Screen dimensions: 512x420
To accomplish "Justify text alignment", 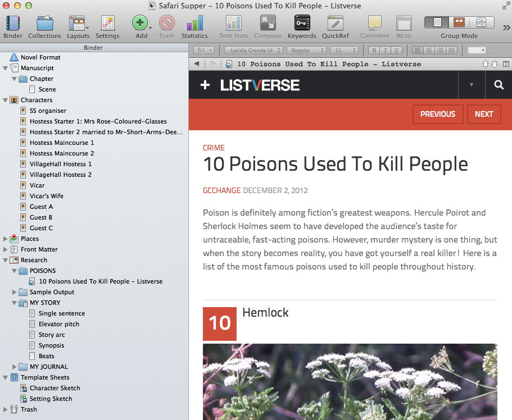I will tap(452, 51).
